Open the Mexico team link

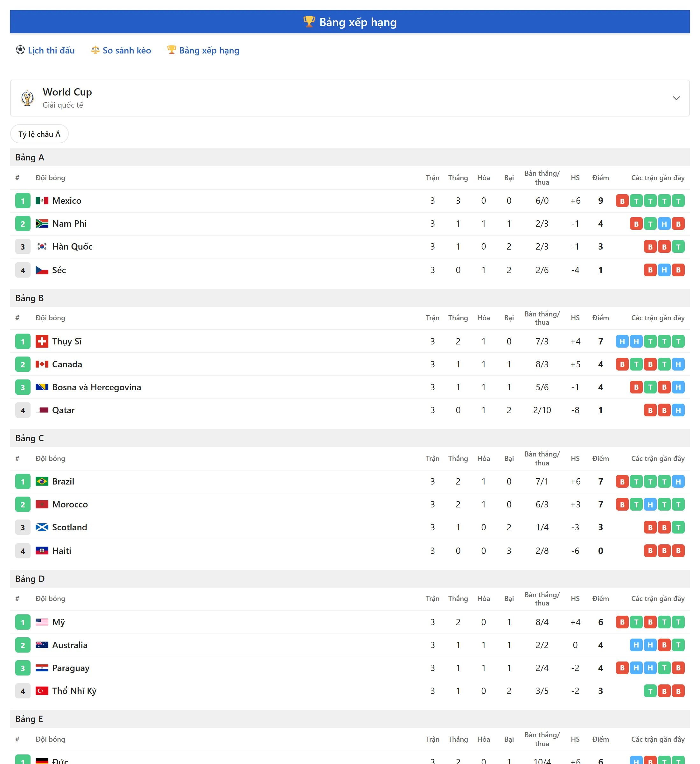tap(67, 201)
